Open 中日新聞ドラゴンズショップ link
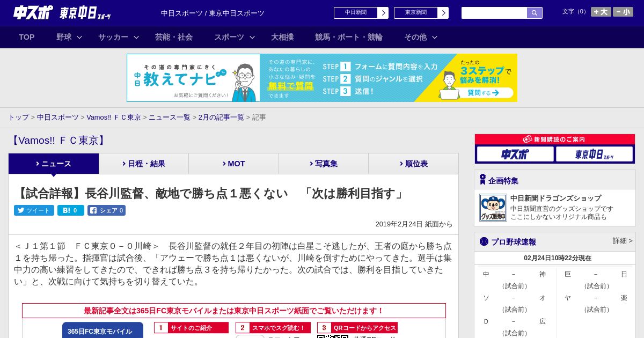This screenshot has height=338, width=644. tap(555, 198)
